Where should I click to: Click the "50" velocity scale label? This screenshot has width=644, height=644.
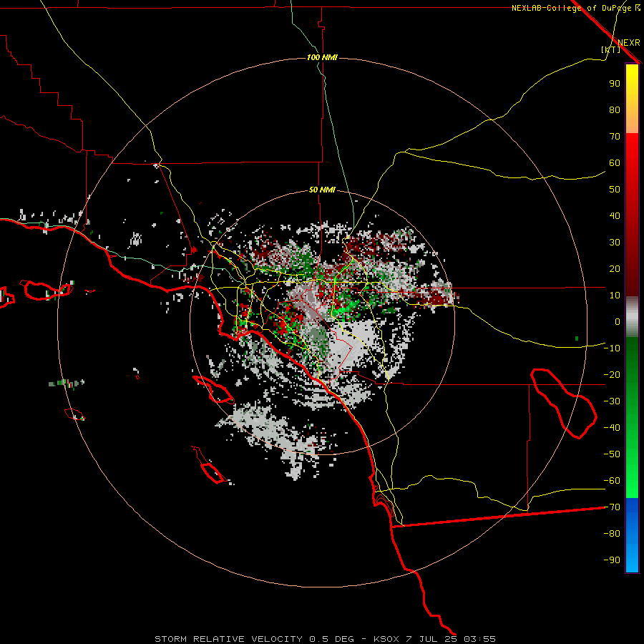click(x=615, y=190)
